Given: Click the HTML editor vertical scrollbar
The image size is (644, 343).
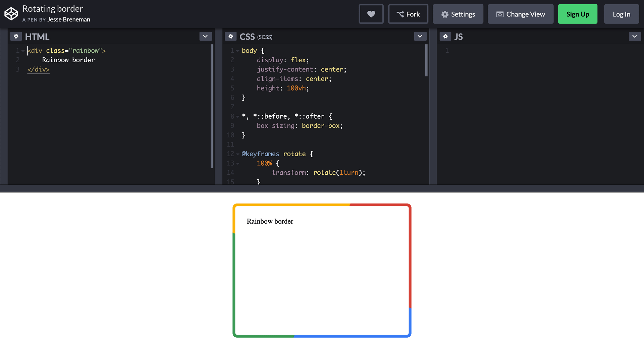Looking at the screenshot, I should coord(212,106).
